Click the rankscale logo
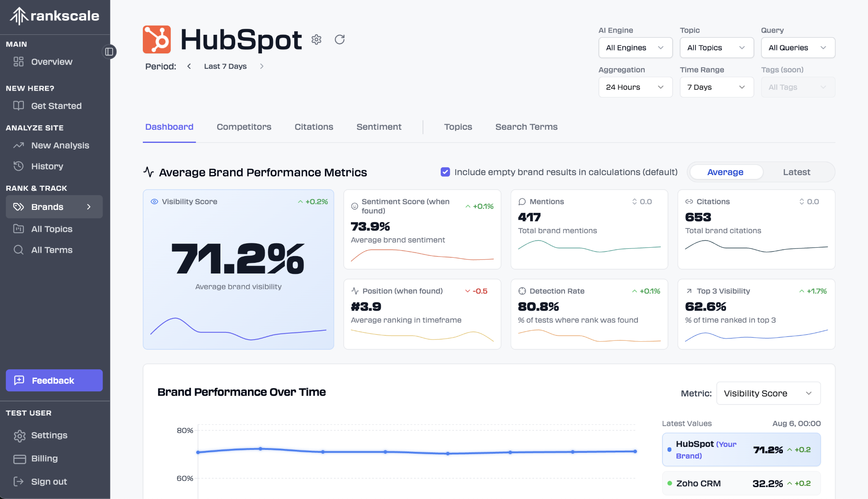This screenshot has width=868, height=499. [x=54, y=16]
